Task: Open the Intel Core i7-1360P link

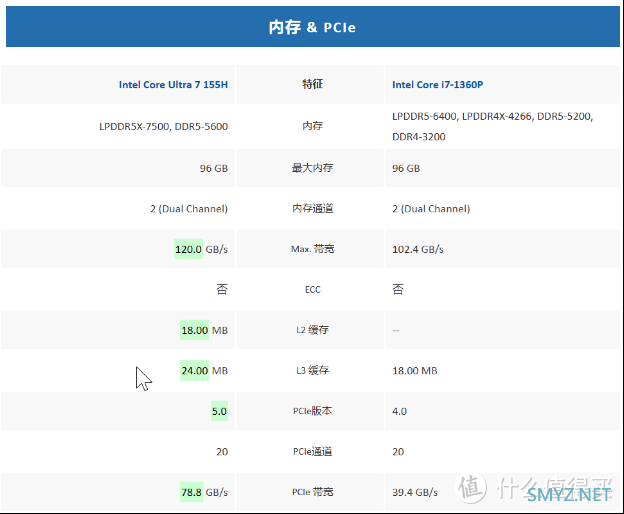Action: [437, 85]
